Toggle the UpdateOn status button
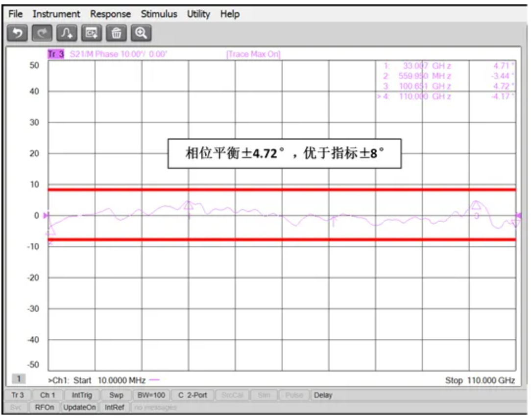Screen dimensions: 531x420 (80, 407)
